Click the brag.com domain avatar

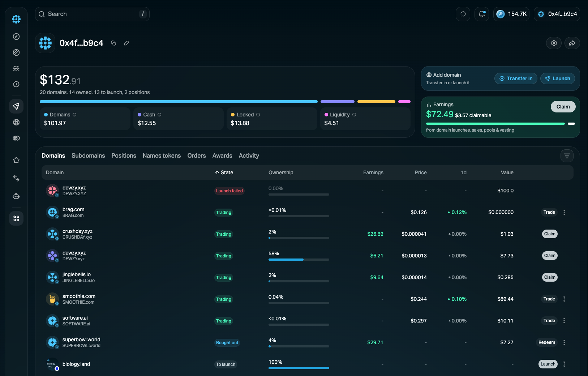[x=52, y=212]
